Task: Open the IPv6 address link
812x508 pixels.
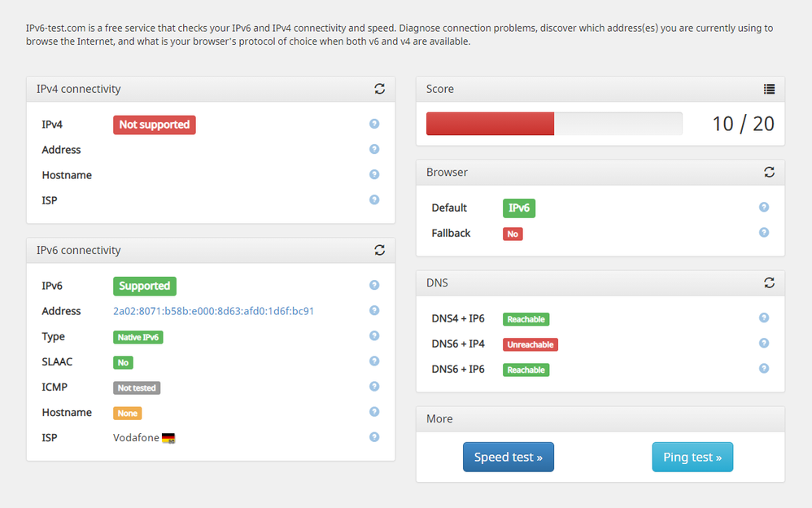Action: [213, 311]
